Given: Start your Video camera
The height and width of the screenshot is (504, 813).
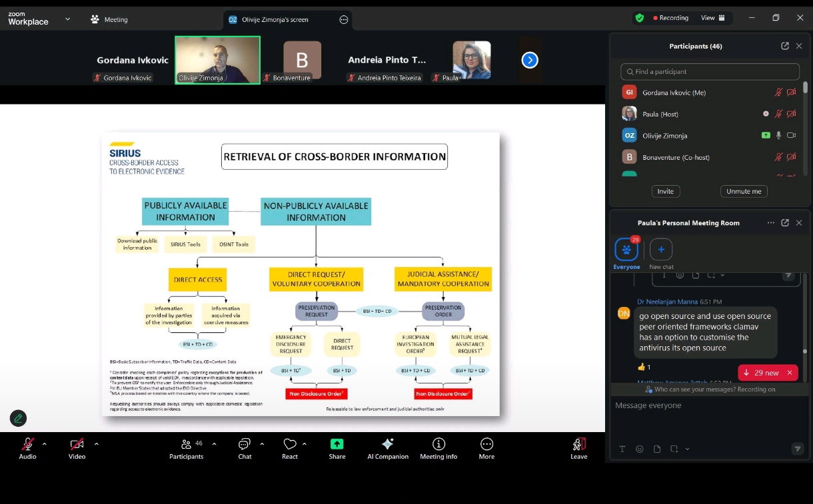Looking at the screenshot, I should [x=77, y=444].
